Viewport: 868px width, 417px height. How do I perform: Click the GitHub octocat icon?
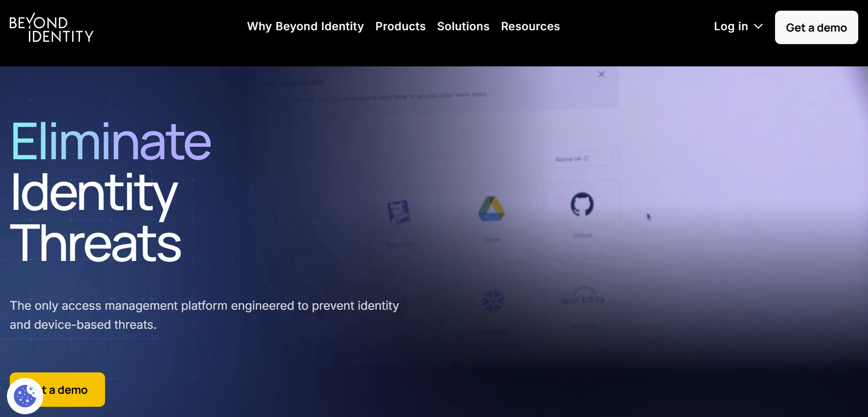pos(582,204)
